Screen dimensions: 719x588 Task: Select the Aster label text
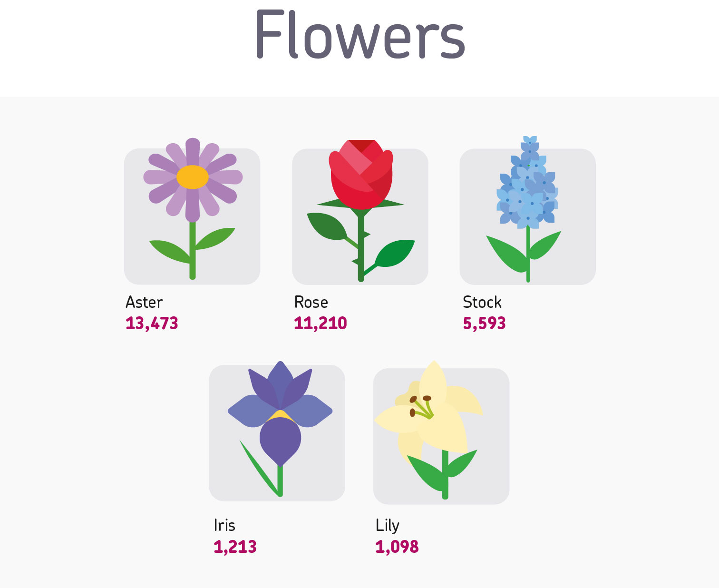pyautogui.click(x=144, y=302)
